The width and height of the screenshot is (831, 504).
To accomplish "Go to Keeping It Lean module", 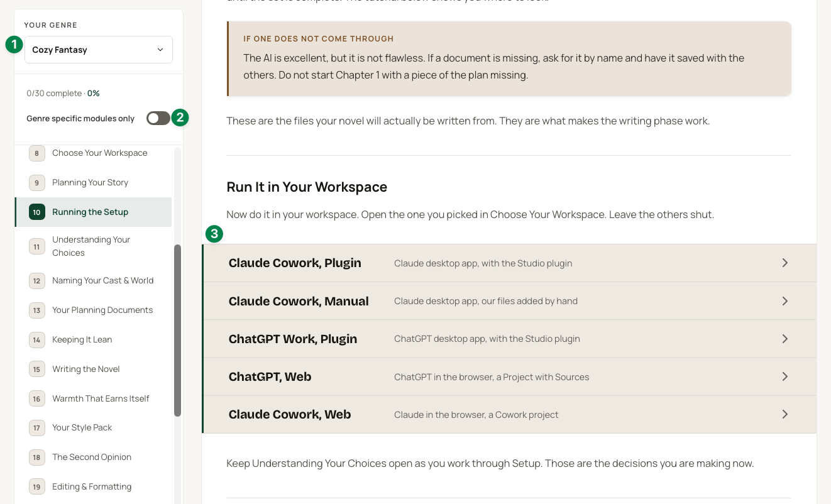I will coord(93,339).
